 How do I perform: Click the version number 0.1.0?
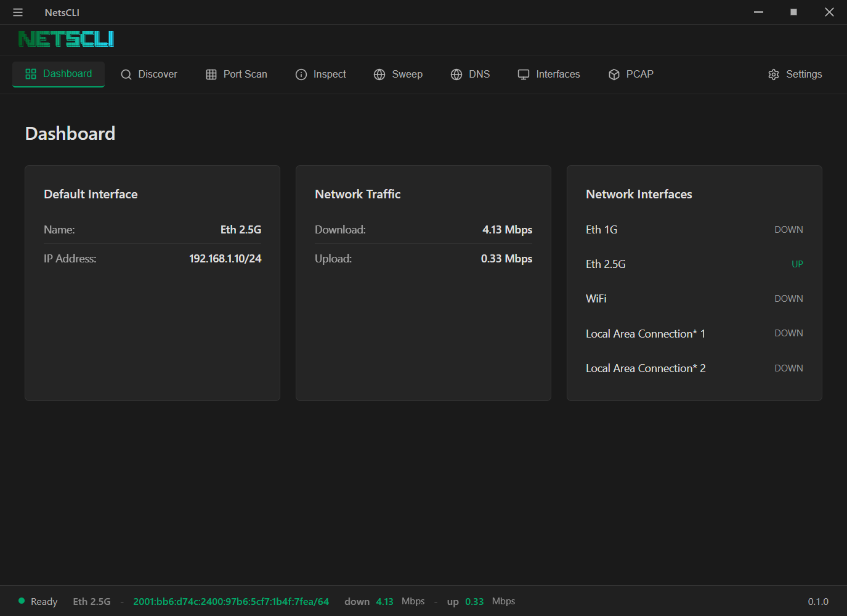[819, 601]
